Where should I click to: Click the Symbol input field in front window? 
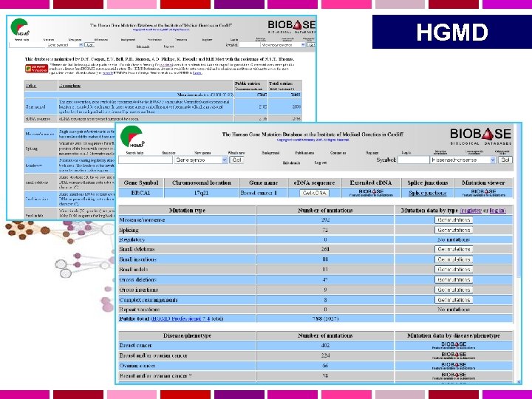click(413, 160)
